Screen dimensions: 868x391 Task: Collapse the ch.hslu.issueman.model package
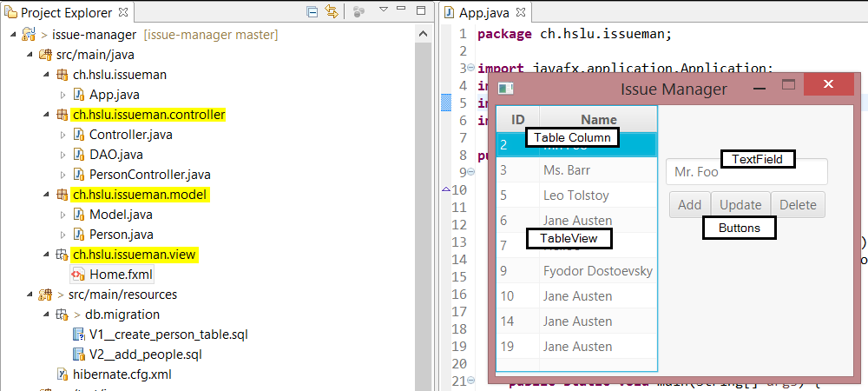pyautogui.click(x=47, y=195)
